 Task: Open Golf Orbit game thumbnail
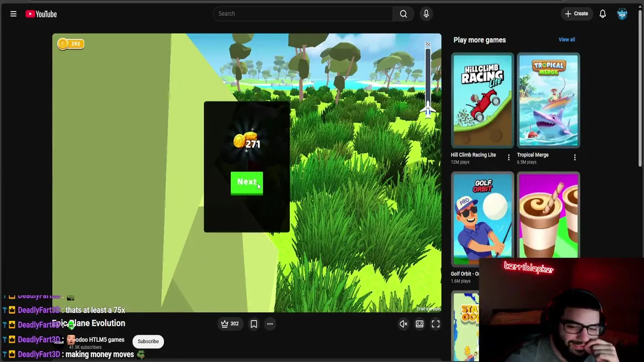point(482,219)
